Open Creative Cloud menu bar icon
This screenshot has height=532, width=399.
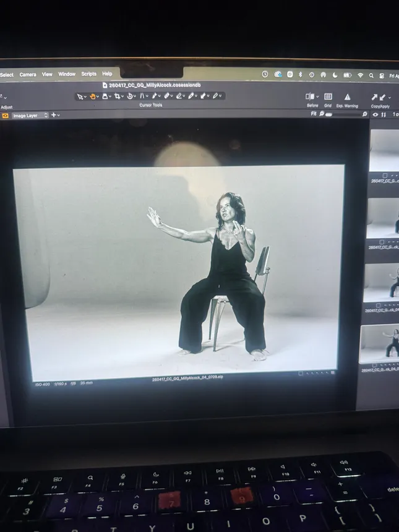[x=278, y=74]
